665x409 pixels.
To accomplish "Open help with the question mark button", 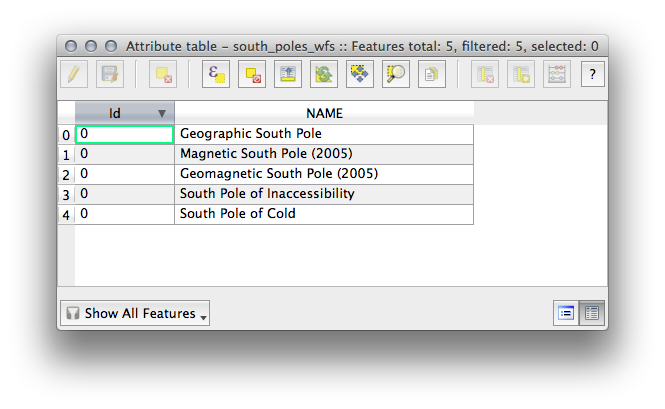I will [x=592, y=74].
